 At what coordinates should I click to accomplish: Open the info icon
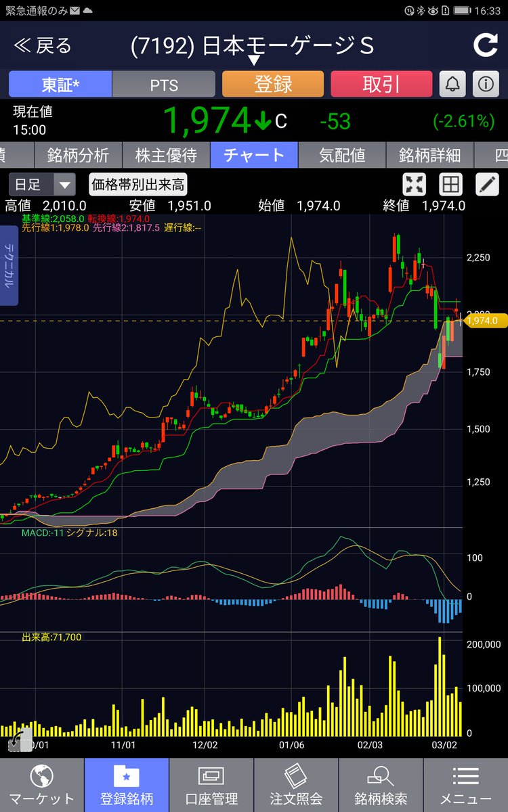pos(485,85)
